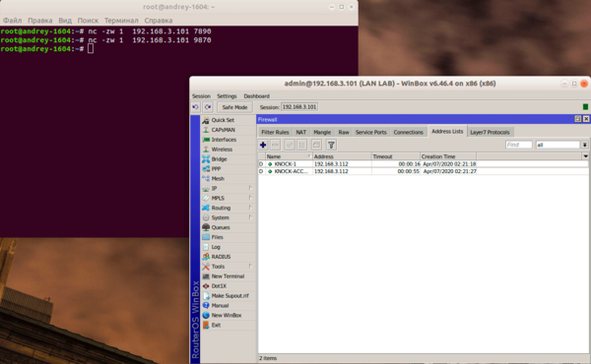Image resolution: width=591 pixels, height=364 pixels.
Task: Sort by Name column header
Action: (289, 156)
